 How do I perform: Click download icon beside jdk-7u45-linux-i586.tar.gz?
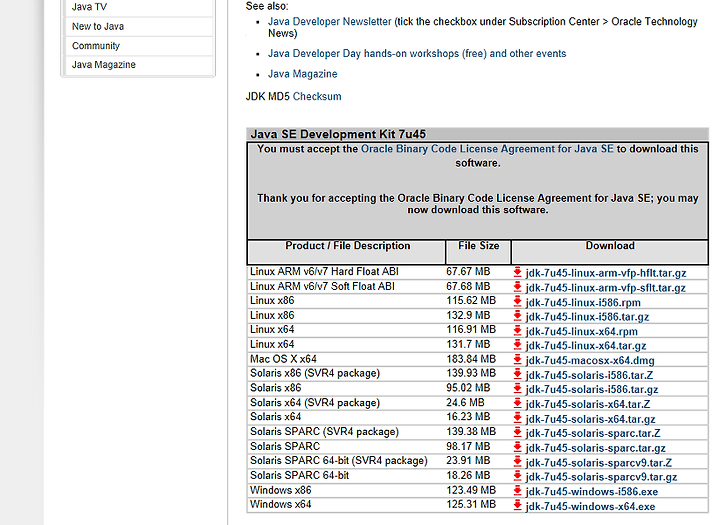(x=518, y=316)
